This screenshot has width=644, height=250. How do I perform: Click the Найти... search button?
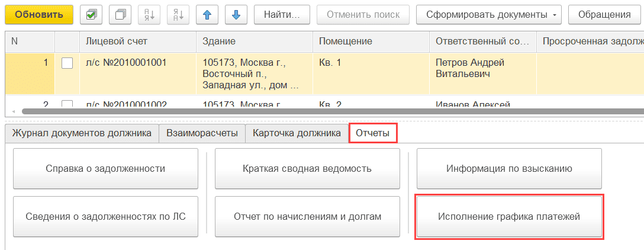coord(283,15)
